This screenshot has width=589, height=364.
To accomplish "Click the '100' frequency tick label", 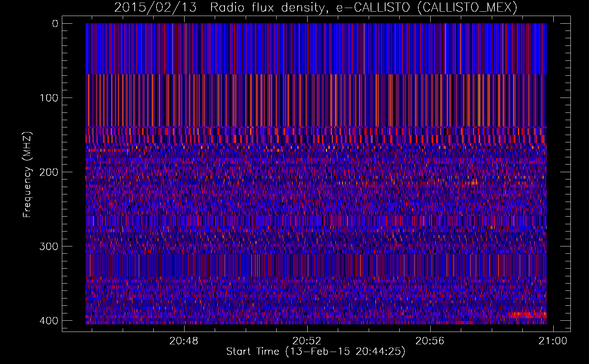I will point(48,98).
